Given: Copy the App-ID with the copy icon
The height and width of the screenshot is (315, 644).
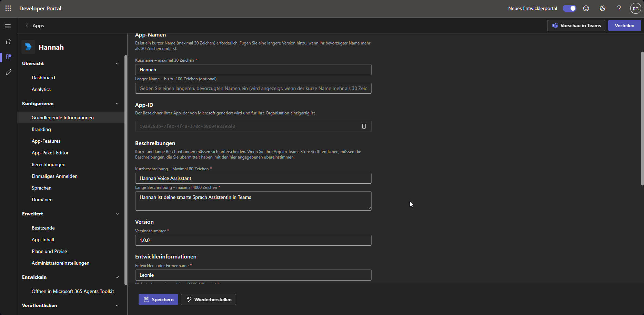Looking at the screenshot, I should 364,126.
